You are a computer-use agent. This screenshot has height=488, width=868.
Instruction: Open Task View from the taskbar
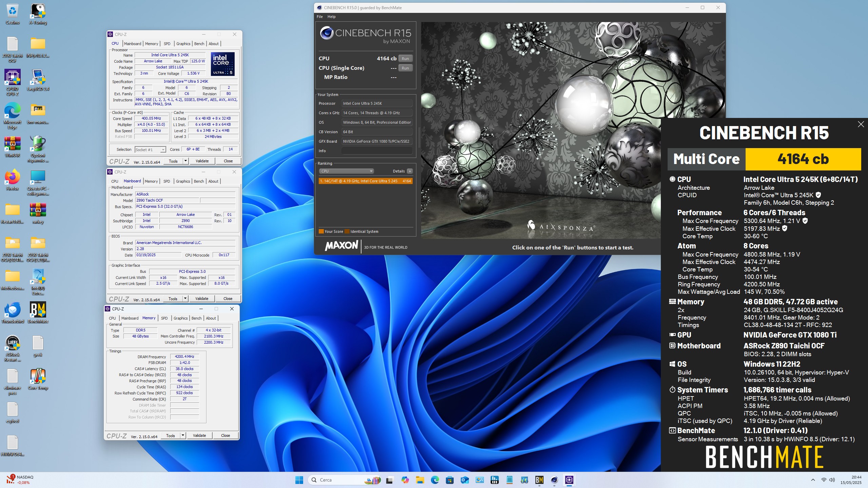390,480
